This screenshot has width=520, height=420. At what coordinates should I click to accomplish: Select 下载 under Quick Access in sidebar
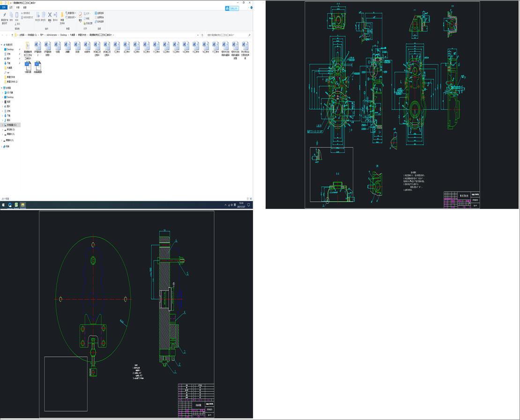point(8,63)
